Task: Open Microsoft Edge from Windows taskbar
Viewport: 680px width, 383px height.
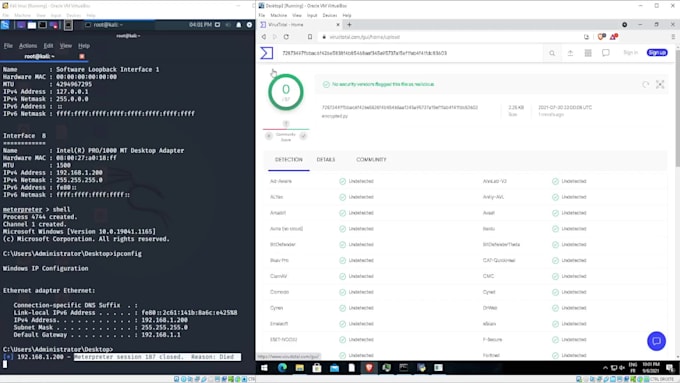Action: pyautogui.click(x=282, y=368)
